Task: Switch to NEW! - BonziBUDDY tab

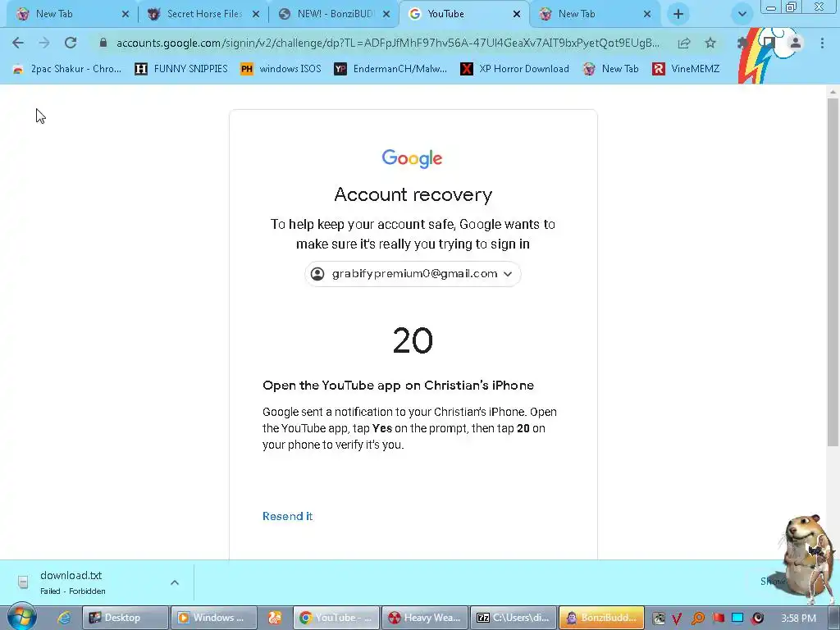Action: click(335, 14)
